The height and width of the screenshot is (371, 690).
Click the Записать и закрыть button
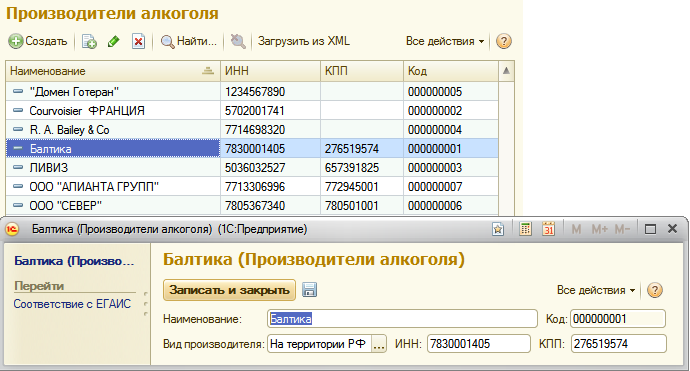[x=229, y=290]
